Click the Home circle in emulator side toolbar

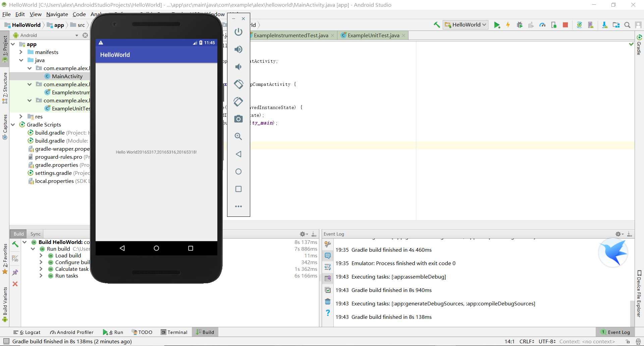tap(238, 171)
